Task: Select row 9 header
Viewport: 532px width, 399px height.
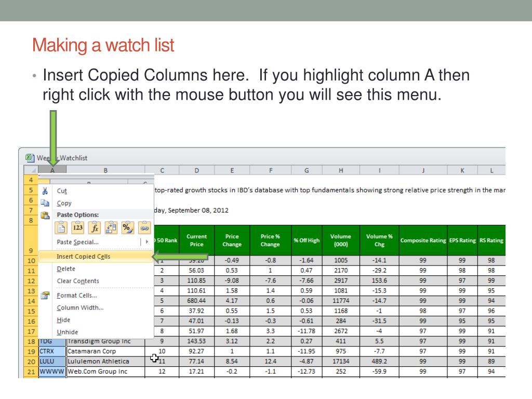Action: [31, 241]
